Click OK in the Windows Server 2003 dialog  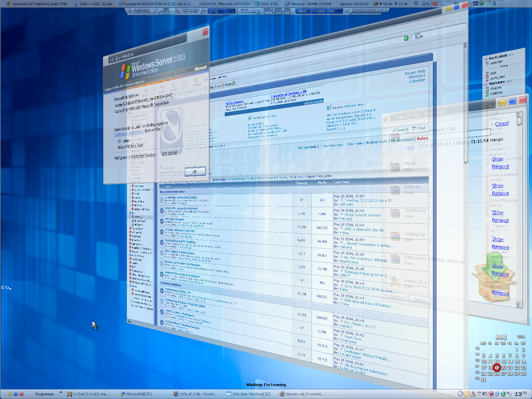195,172
